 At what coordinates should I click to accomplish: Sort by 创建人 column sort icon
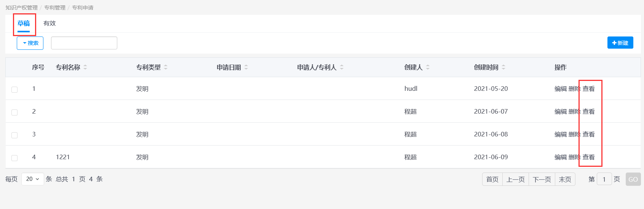pyautogui.click(x=428, y=67)
